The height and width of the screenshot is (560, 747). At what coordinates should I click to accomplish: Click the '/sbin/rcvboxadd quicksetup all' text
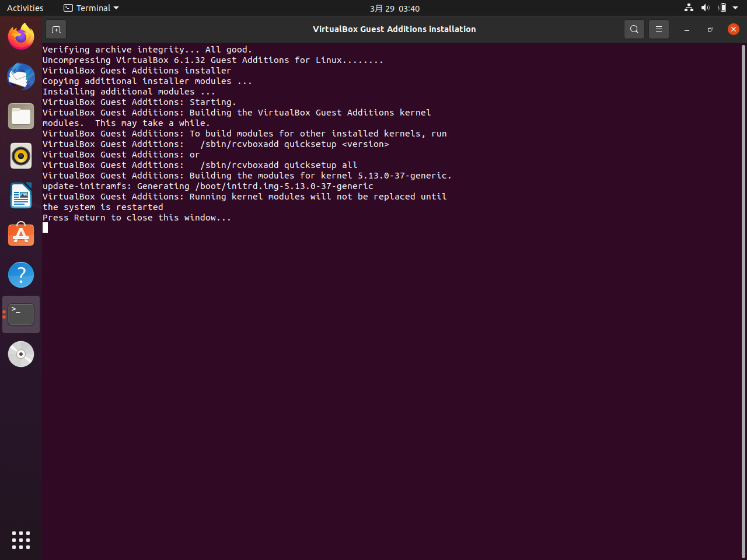click(x=279, y=165)
